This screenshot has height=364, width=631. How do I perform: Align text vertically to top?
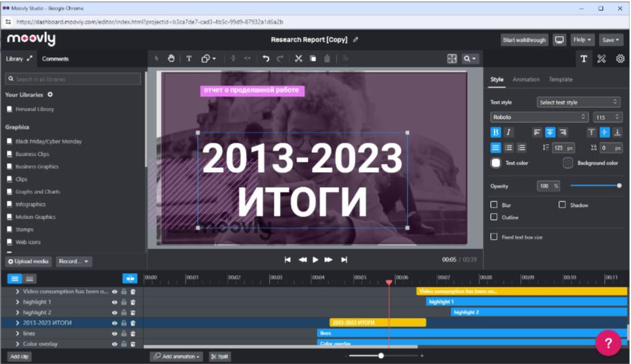point(591,132)
